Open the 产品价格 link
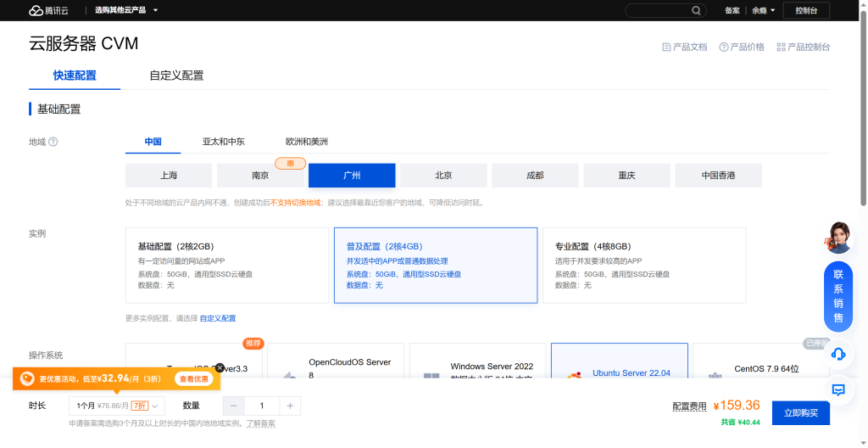The width and height of the screenshot is (868, 448). 742,48
